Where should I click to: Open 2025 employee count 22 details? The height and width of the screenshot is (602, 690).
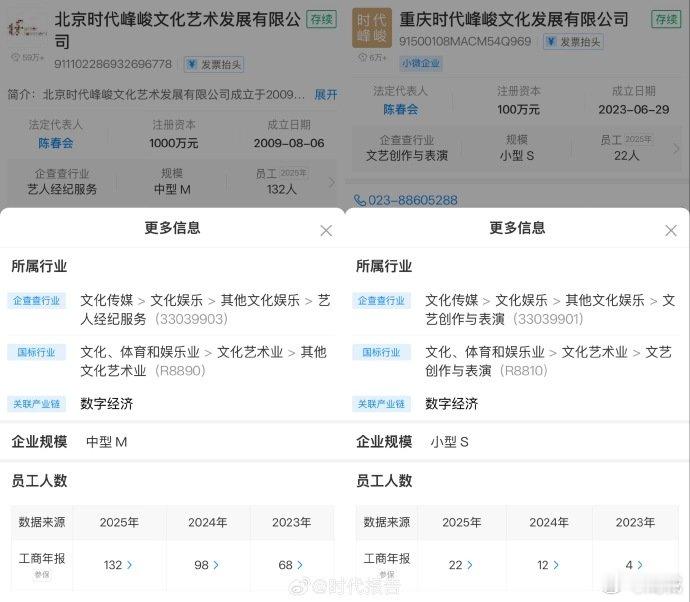pos(461,565)
